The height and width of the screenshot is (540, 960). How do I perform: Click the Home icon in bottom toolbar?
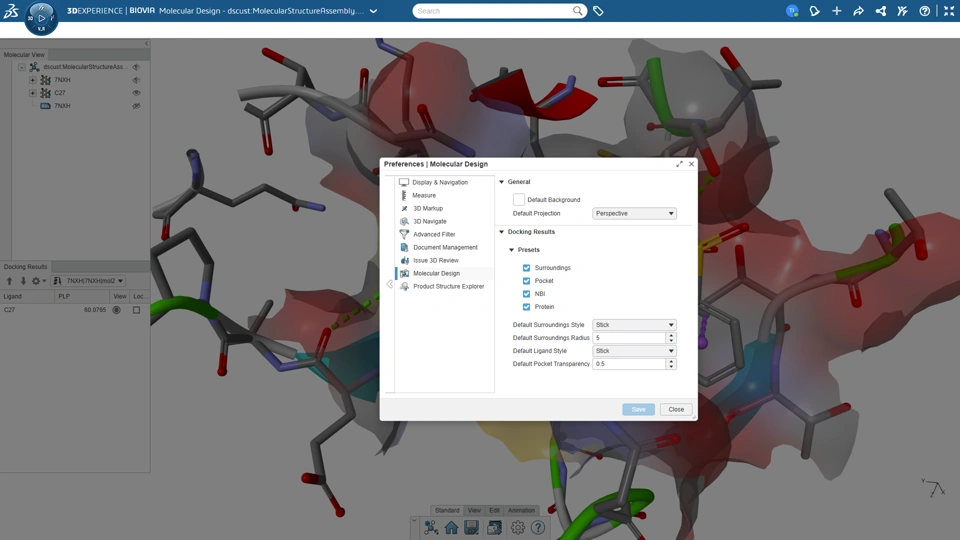coord(451,527)
